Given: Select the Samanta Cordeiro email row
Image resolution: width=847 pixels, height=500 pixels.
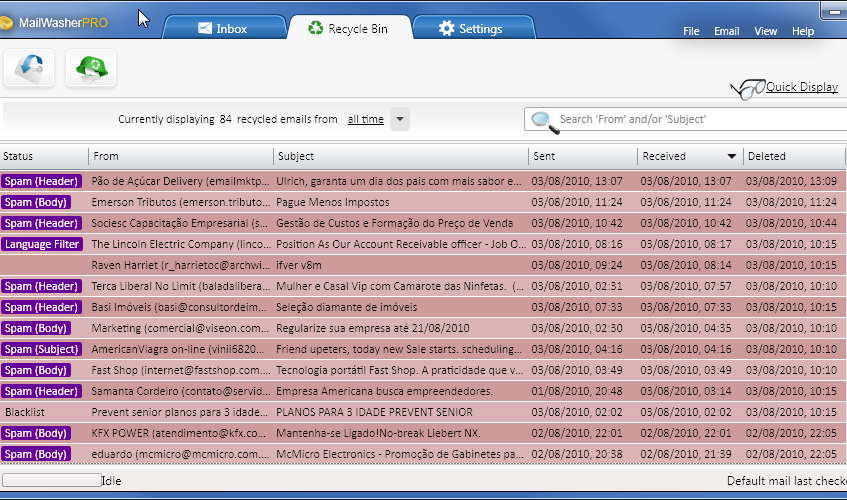Looking at the screenshot, I should click(x=422, y=391).
